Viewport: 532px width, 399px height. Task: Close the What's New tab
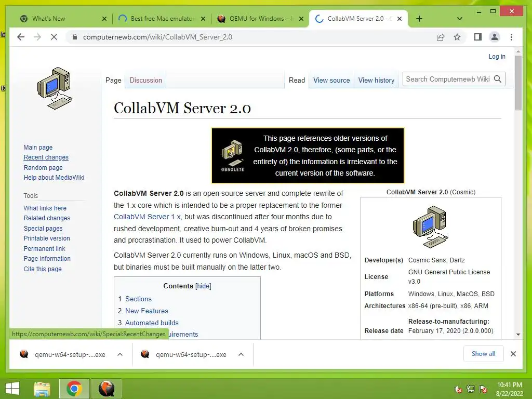tap(104, 19)
